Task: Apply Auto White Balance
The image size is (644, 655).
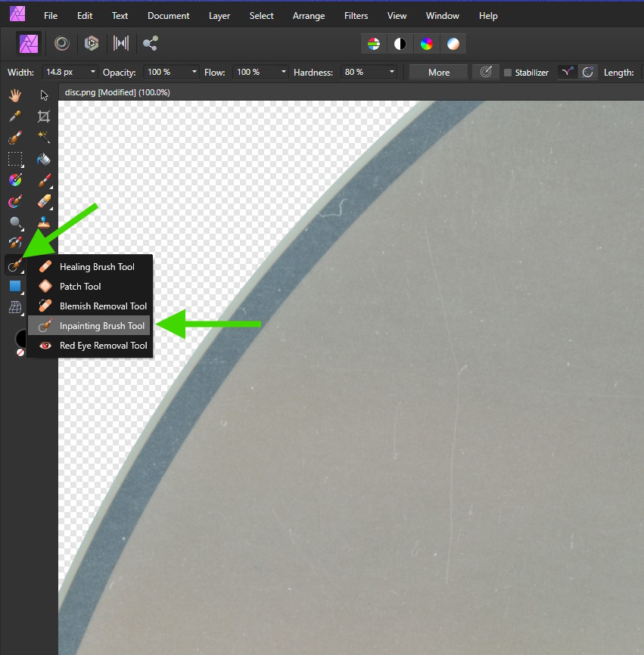Action: (x=453, y=44)
